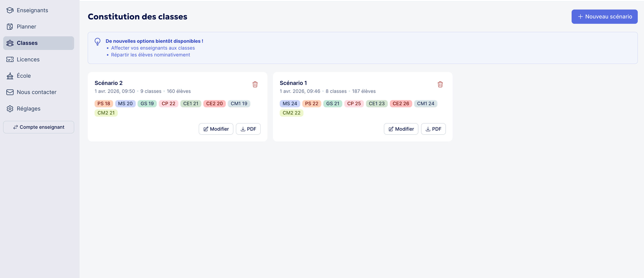
Task: Click the lightbulb icon in info banner
Action: pyautogui.click(x=97, y=41)
